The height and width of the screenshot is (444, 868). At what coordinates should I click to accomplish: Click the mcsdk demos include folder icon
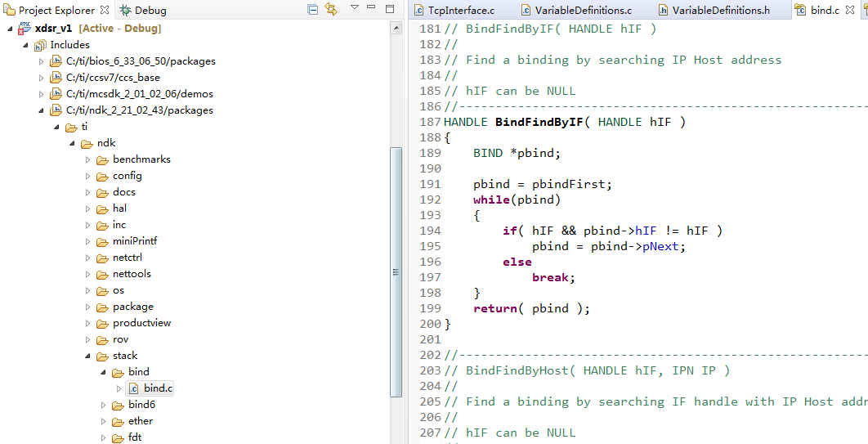click(56, 94)
